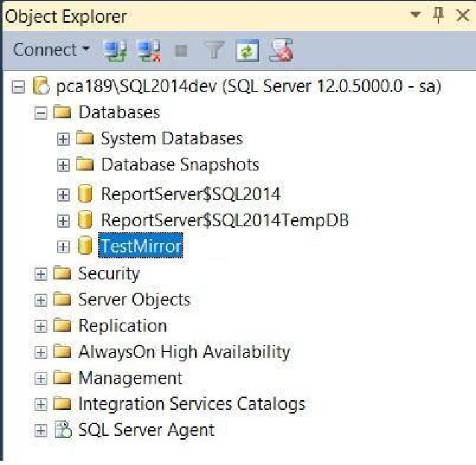476x465 pixels.
Task: Expand the TestMirror database node
Action: pos(63,247)
